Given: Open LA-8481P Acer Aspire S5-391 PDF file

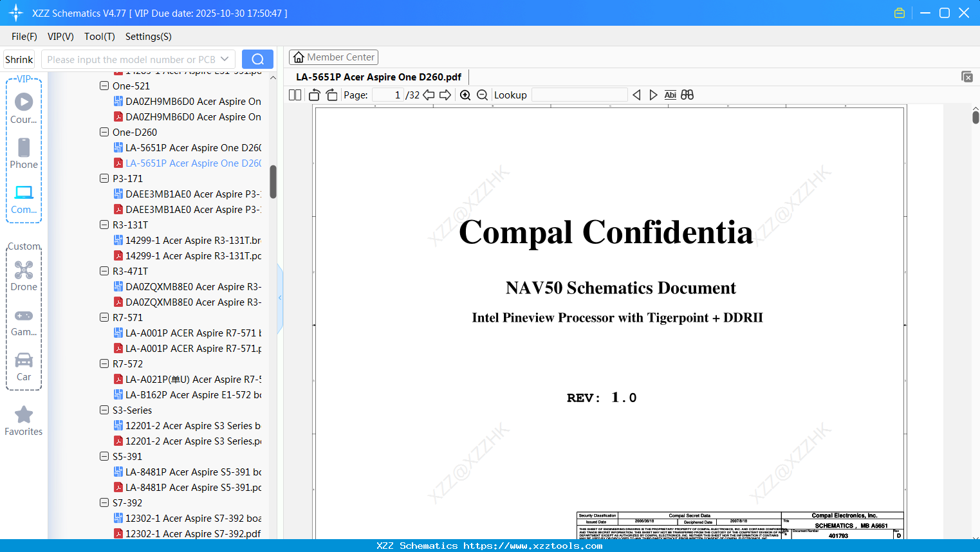Looking at the screenshot, I should coord(188,488).
